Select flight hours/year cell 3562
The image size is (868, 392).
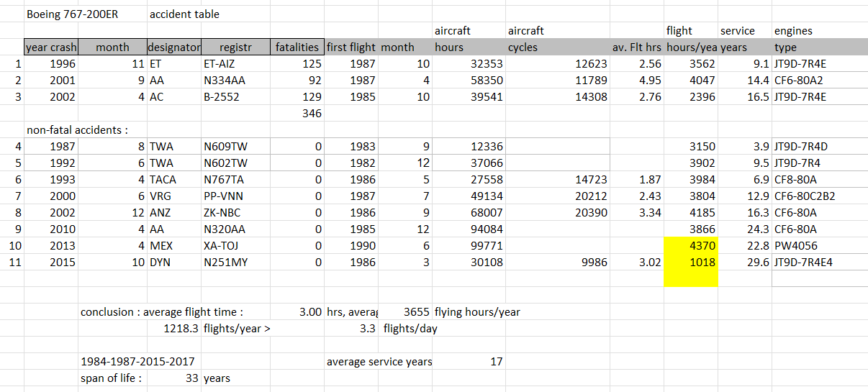pyautogui.click(x=691, y=63)
